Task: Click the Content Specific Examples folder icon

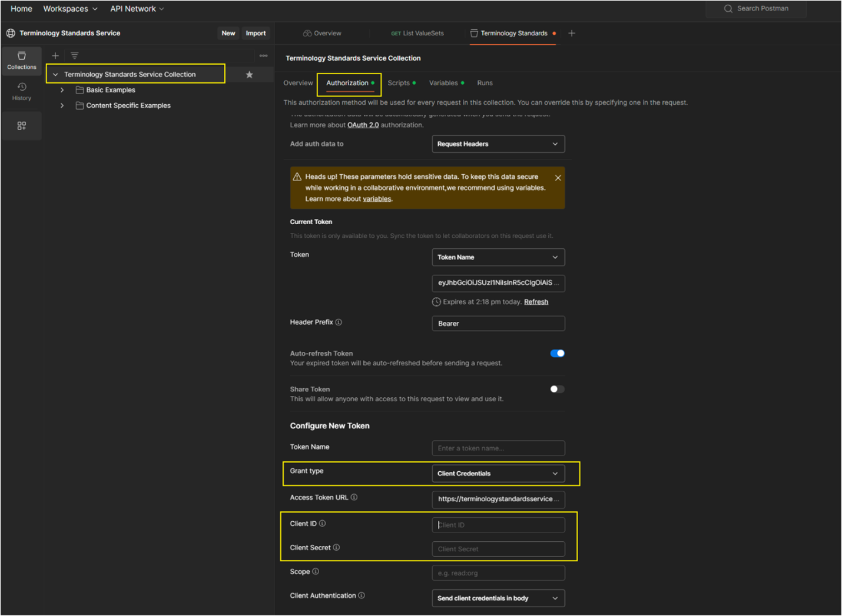Action: pyautogui.click(x=79, y=106)
